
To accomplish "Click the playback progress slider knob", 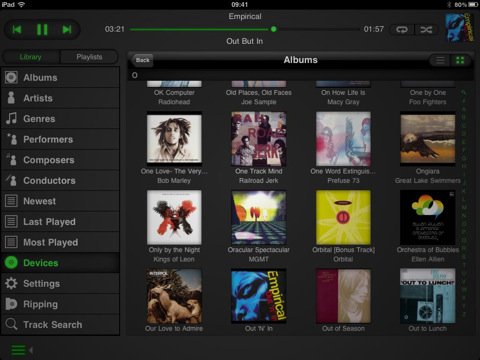I will tap(274, 29).
